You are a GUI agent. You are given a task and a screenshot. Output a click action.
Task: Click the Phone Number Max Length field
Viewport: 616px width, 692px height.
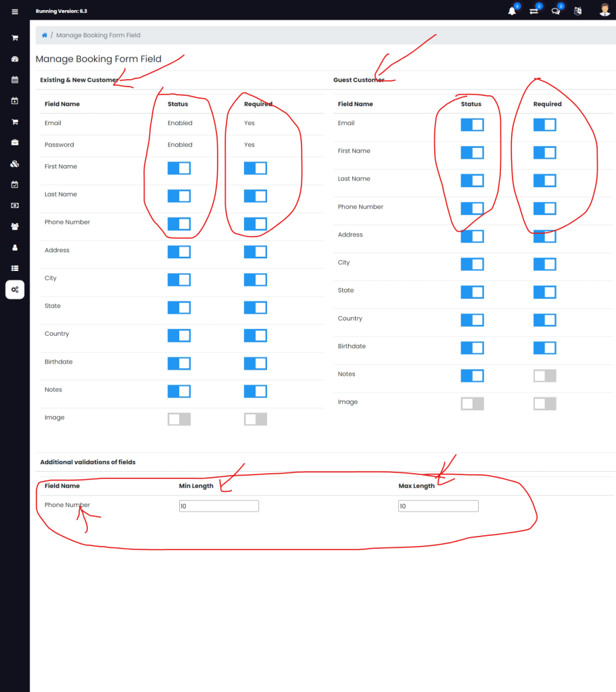pos(438,506)
